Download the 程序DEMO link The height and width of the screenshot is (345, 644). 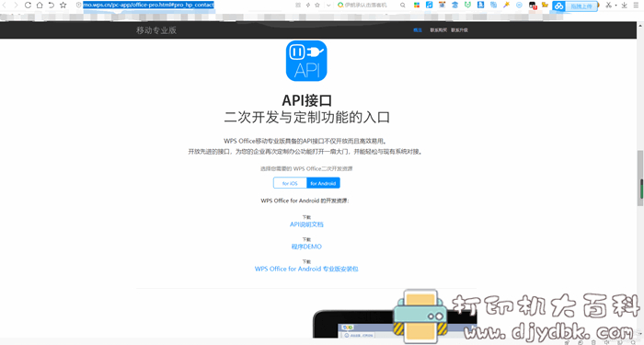(x=306, y=247)
